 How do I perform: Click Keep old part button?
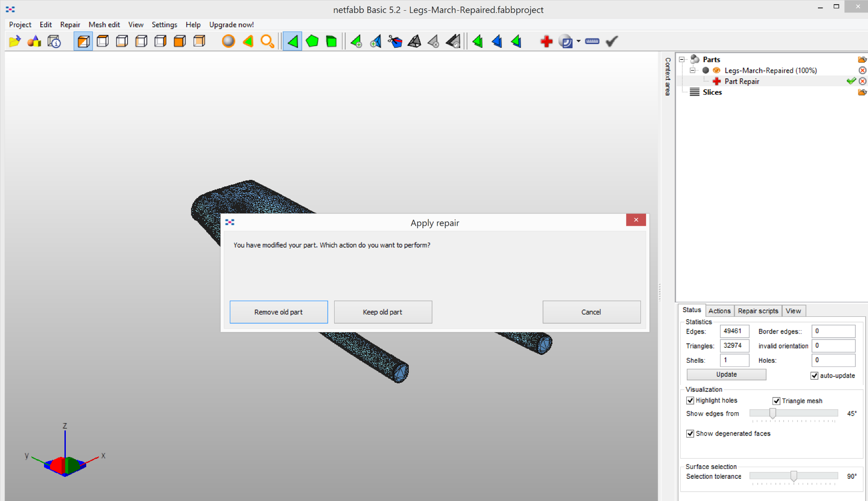tap(383, 312)
